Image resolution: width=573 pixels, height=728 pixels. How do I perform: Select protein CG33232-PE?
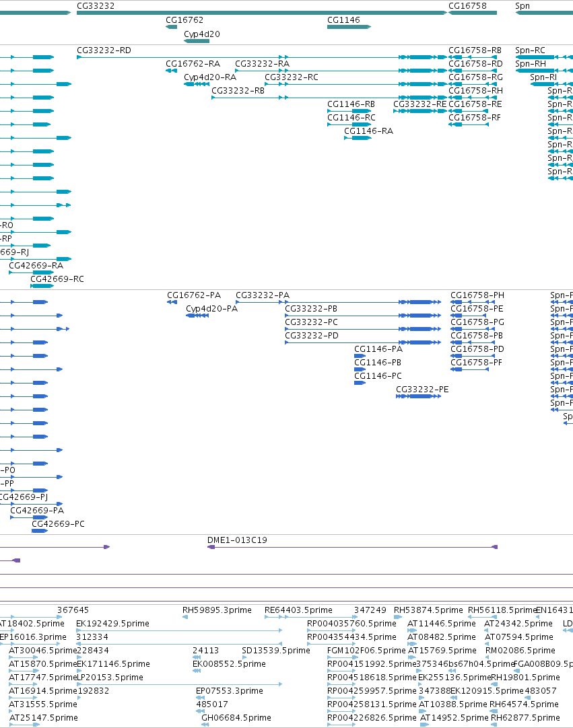tap(418, 396)
